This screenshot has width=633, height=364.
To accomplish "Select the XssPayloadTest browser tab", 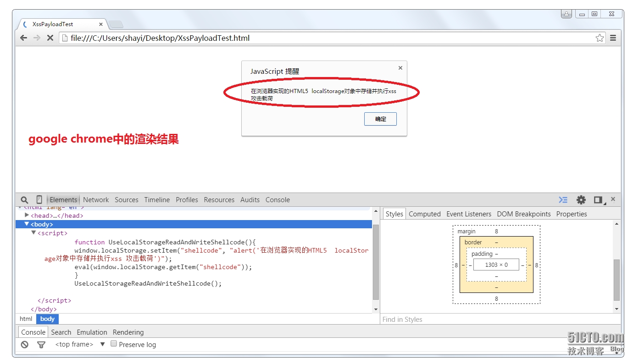I will coord(62,24).
